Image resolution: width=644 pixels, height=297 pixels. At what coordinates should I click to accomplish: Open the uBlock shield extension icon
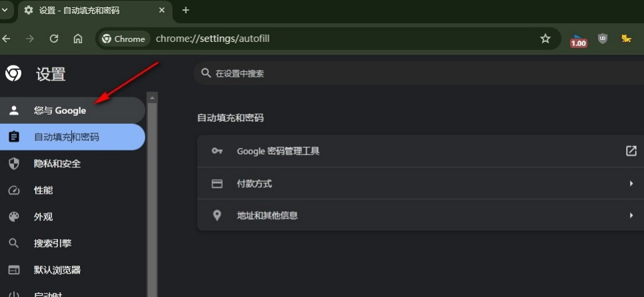click(603, 39)
